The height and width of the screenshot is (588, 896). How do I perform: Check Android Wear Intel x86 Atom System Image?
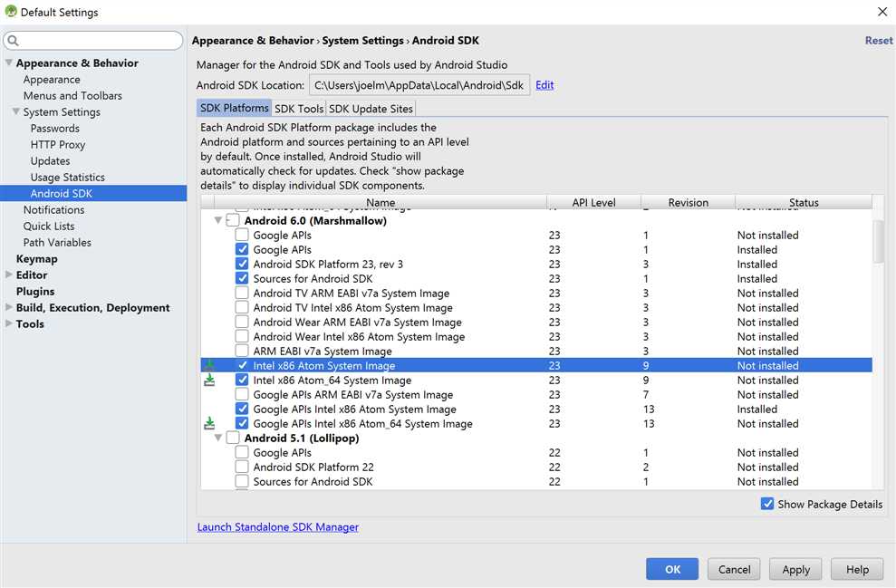click(242, 336)
